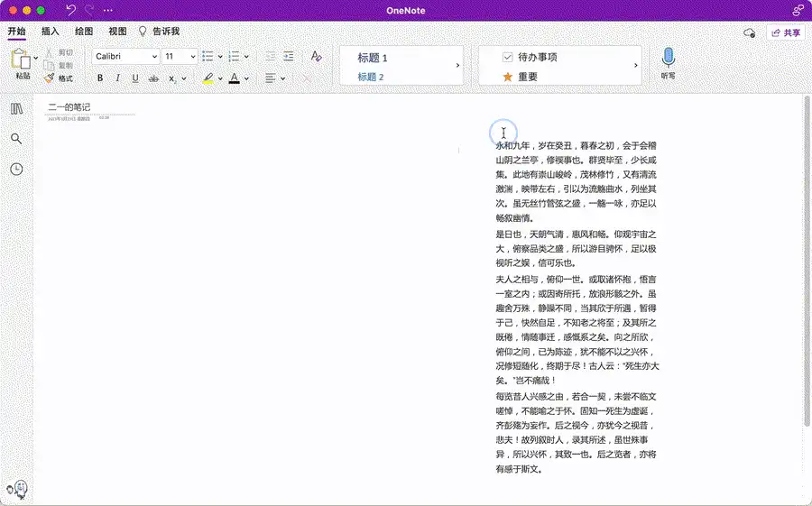
Task: Switch to the 插入 tab
Action: 50,32
